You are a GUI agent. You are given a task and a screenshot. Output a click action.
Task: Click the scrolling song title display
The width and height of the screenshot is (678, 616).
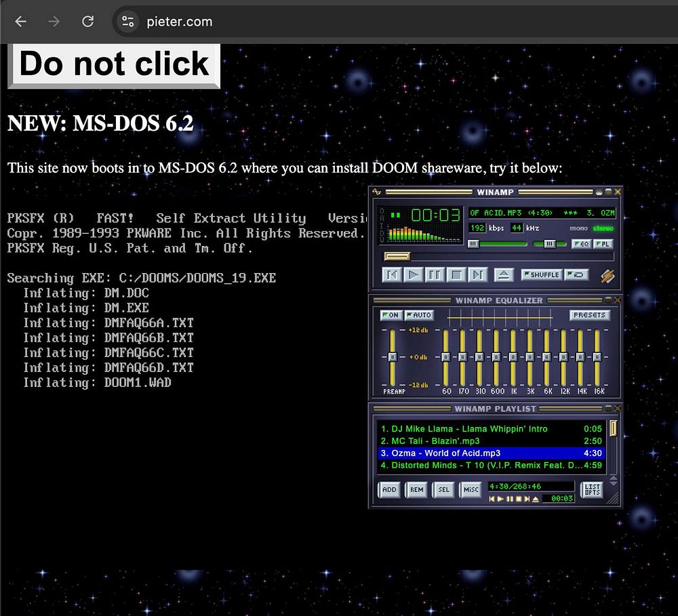point(542,213)
